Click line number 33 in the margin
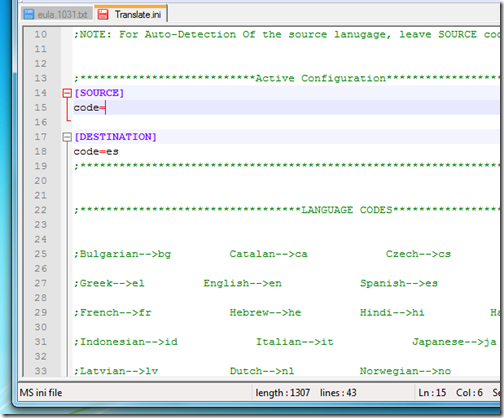Image resolution: width=504 pixels, height=418 pixels. (41, 371)
